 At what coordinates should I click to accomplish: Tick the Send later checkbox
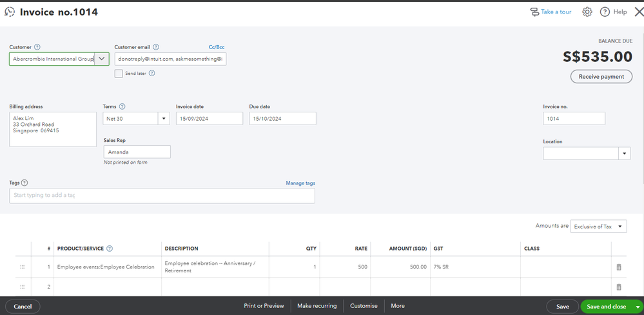coord(119,74)
